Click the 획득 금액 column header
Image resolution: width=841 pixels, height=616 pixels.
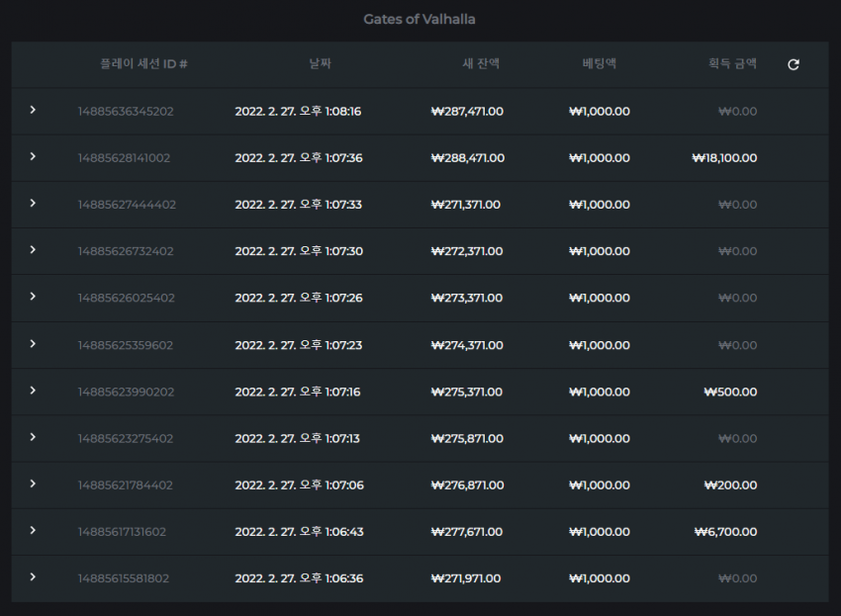(732, 64)
